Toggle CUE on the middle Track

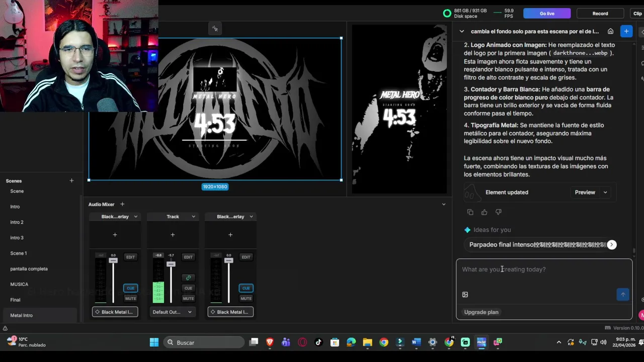188,288
